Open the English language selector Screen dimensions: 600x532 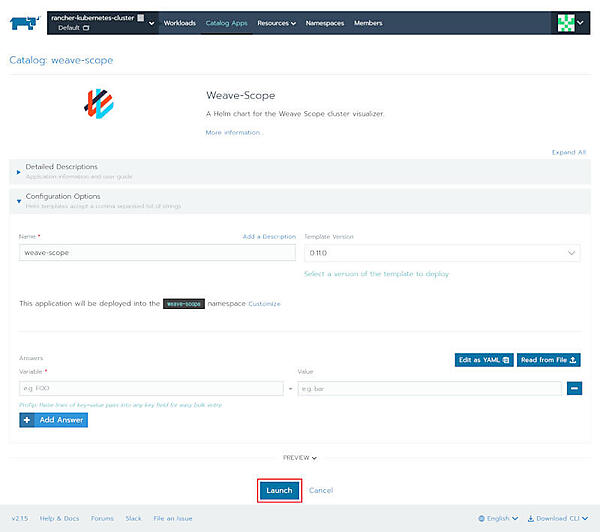(498, 518)
